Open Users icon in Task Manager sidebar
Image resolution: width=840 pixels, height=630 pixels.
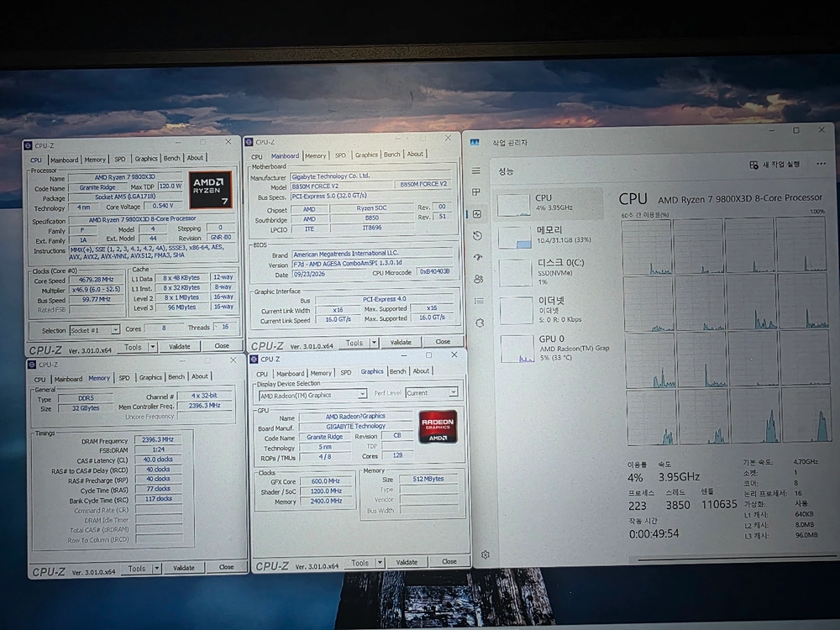click(479, 279)
